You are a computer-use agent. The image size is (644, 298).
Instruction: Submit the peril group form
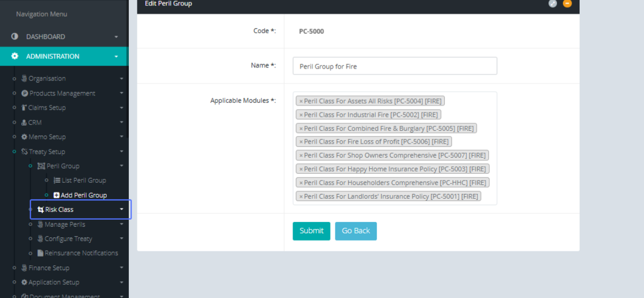(x=311, y=231)
